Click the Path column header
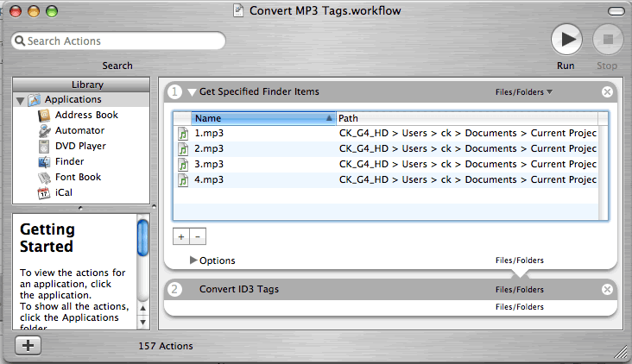 (x=467, y=118)
